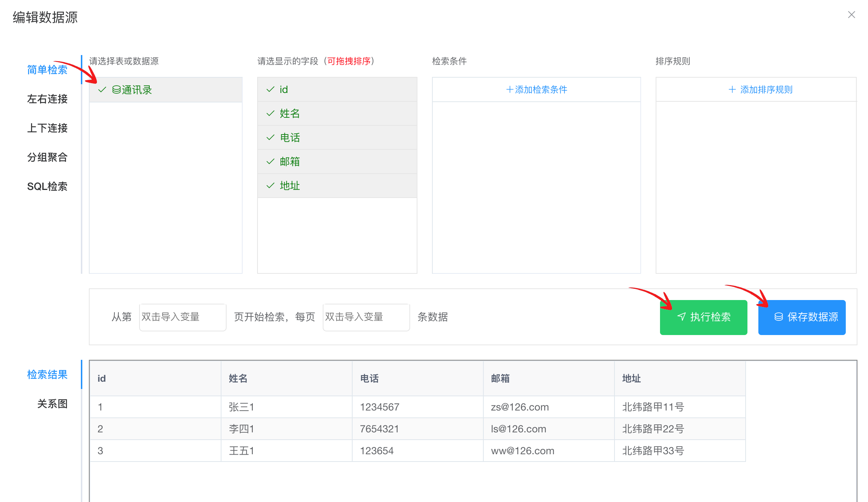Select cell 李四1

[x=287, y=429]
